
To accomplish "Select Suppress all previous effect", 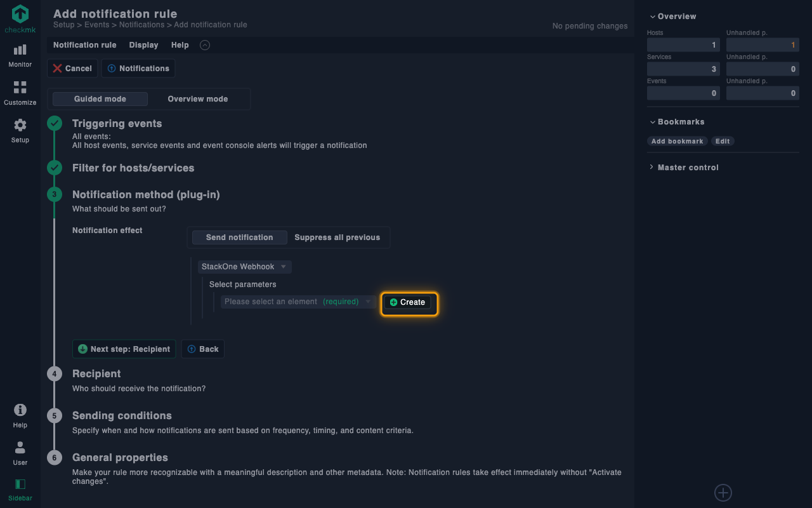I will (337, 237).
